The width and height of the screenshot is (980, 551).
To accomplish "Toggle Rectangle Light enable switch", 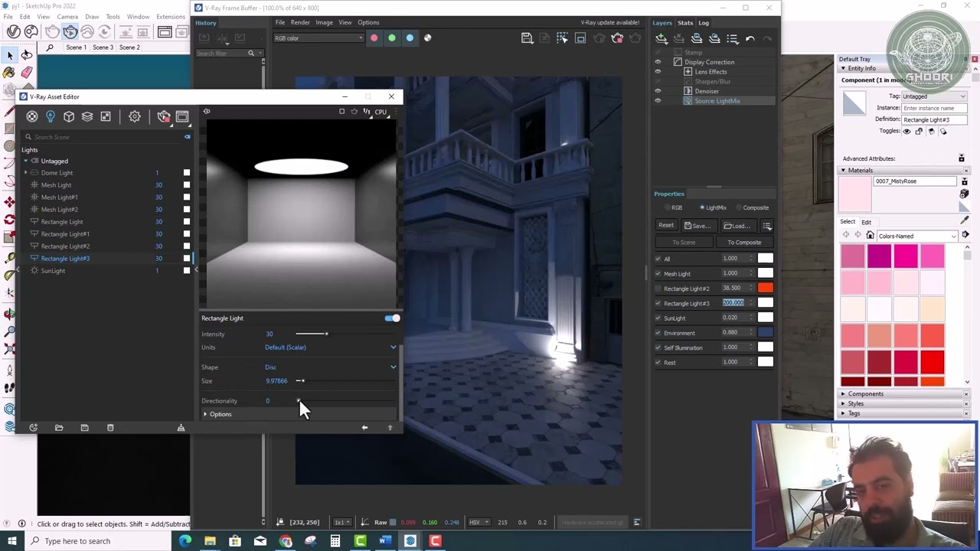I will coord(392,318).
